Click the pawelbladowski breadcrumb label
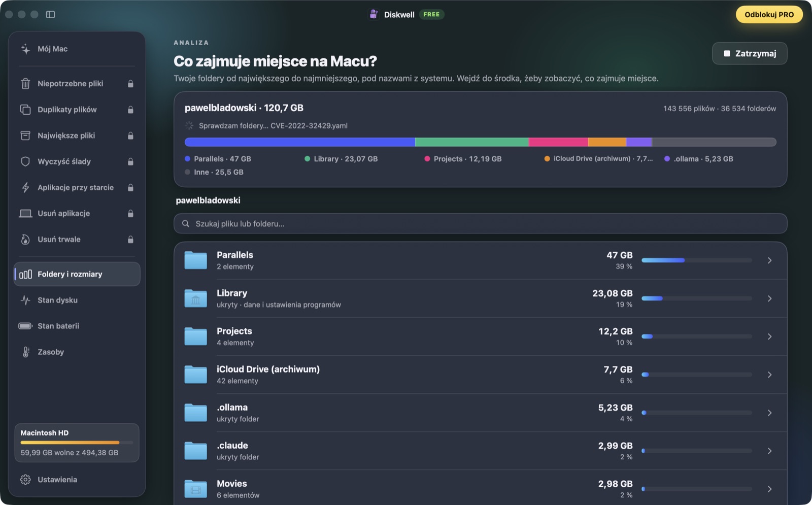Viewport: 812px width, 505px height. 208,200
